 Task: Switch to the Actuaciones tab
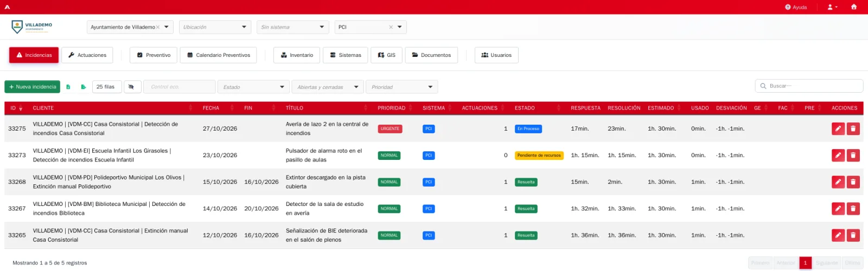click(87, 55)
